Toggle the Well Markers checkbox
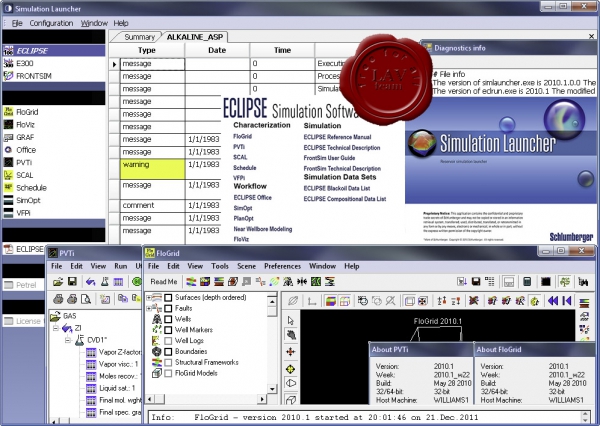Screen dimensions: 600x426 tap(168, 330)
